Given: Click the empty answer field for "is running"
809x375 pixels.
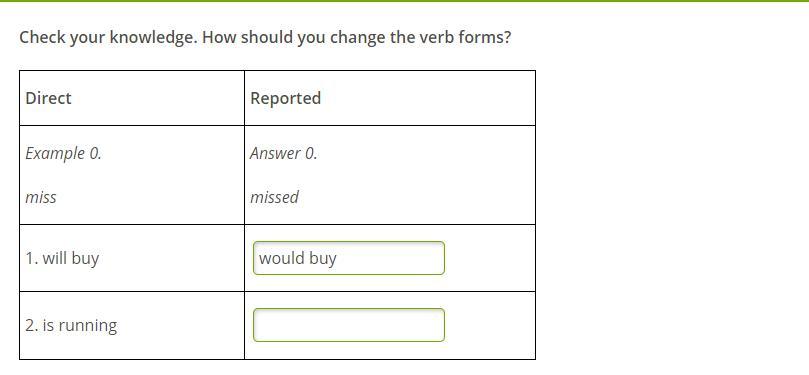Looking at the screenshot, I should pyautogui.click(x=349, y=325).
